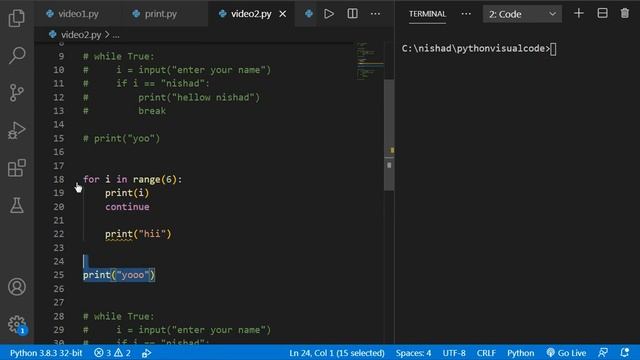This screenshot has height=360, width=640.
Task: Click line number 18 in gutter
Action: [59, 179]
